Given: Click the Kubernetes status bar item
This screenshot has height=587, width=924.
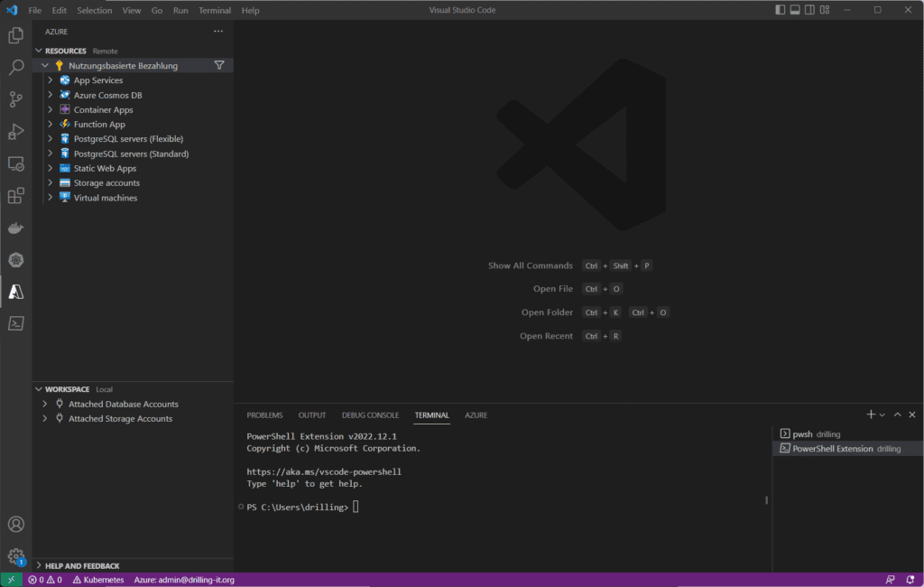Looking at the screenshot, I should click(x=98, y=580).
